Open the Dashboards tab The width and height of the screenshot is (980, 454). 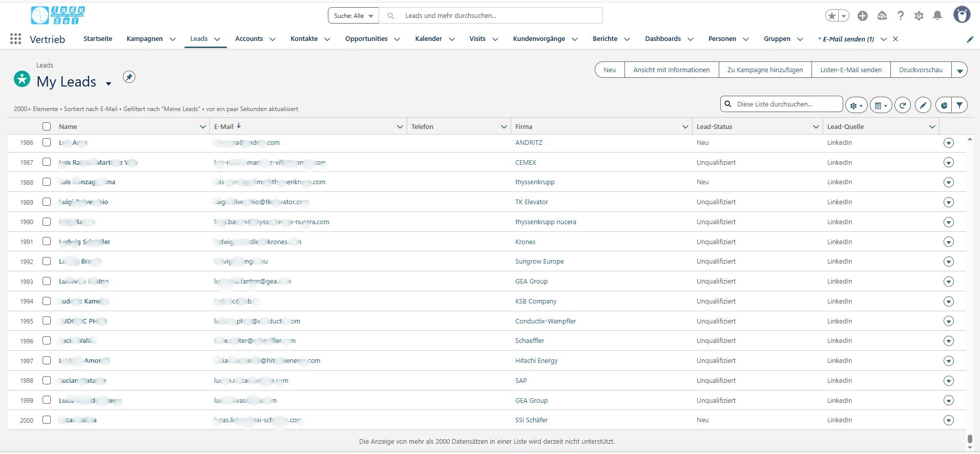(663, 39)
